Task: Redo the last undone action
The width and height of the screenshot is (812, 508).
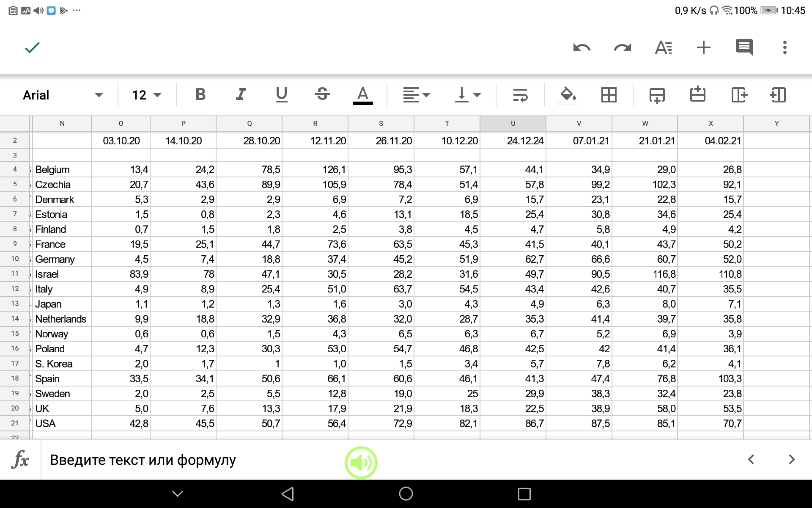Action: click(x=622, y=47)
